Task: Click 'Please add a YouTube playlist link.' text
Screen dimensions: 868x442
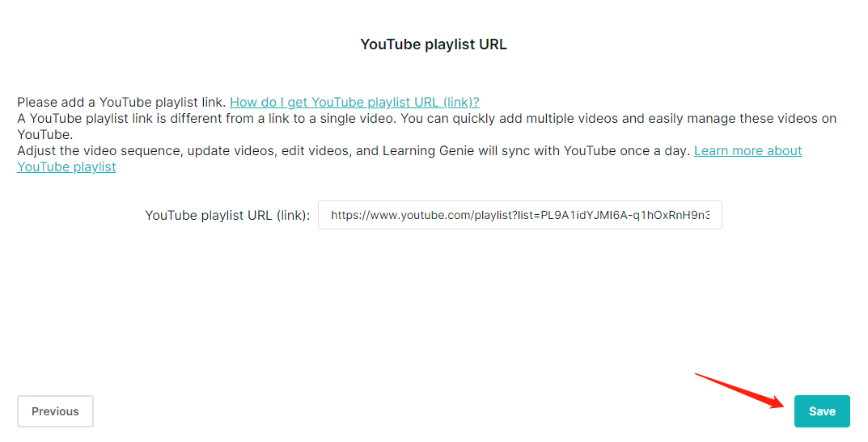Action: click(121, 103)
